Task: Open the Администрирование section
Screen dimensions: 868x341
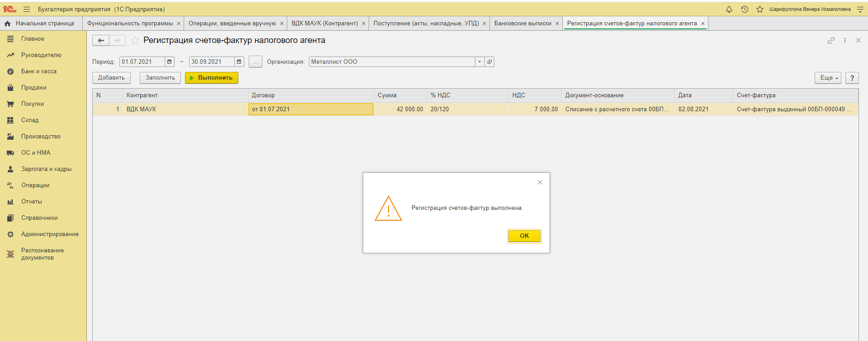Action: tap(43, 234)
